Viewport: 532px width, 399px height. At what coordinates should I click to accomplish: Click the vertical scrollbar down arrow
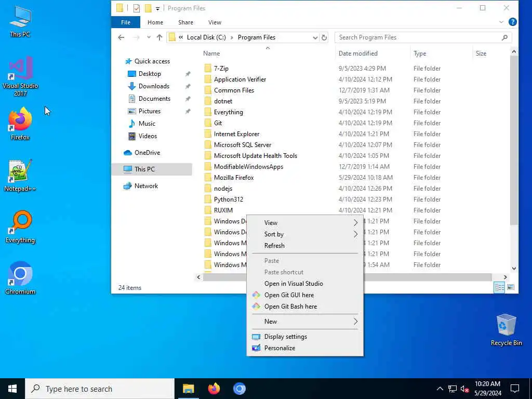[x=514, y=269]
